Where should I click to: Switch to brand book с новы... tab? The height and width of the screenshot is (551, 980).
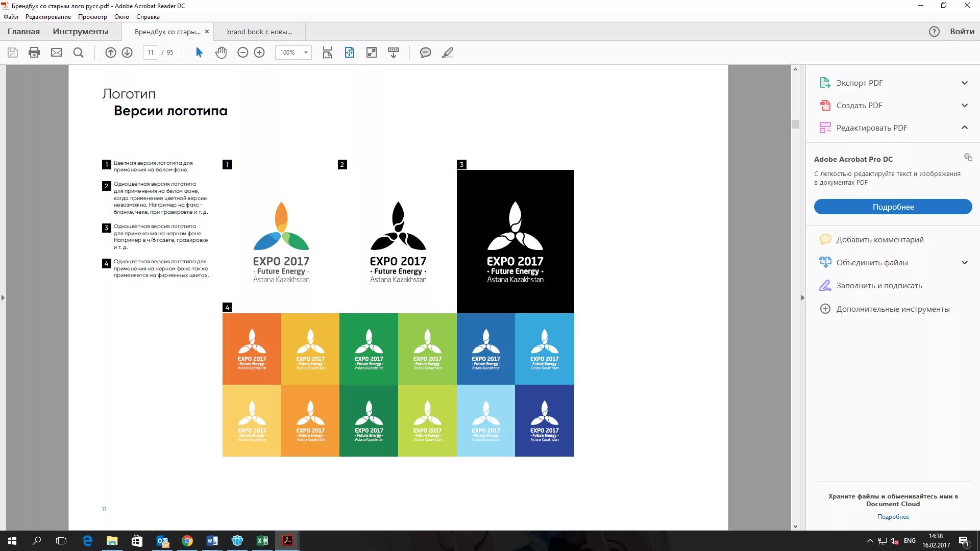tap(259, 32)
